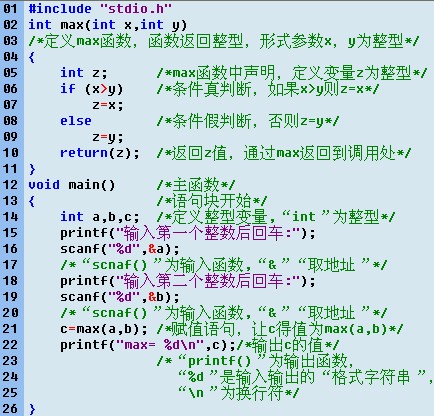The width and height of the screenshot is (434, 416).
Task: Click the "stdio.h" string literal
Action: pos(136,9)
